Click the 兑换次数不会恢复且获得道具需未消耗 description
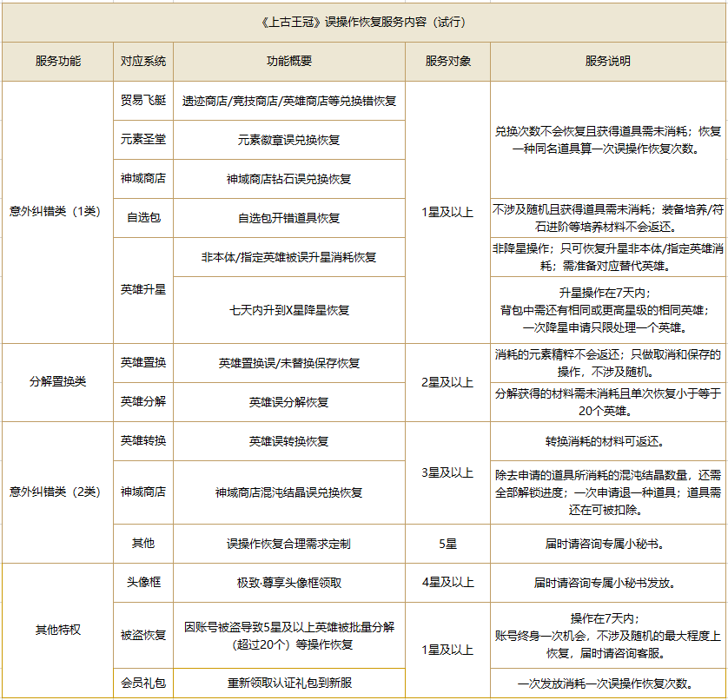Screen dimensions: 728x700 click(608, 140)
